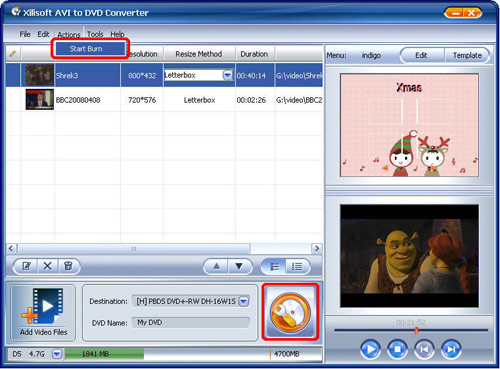Click the G:\video\BBC2 path cell
Screen dimensions: 500x369
[299, 100]
